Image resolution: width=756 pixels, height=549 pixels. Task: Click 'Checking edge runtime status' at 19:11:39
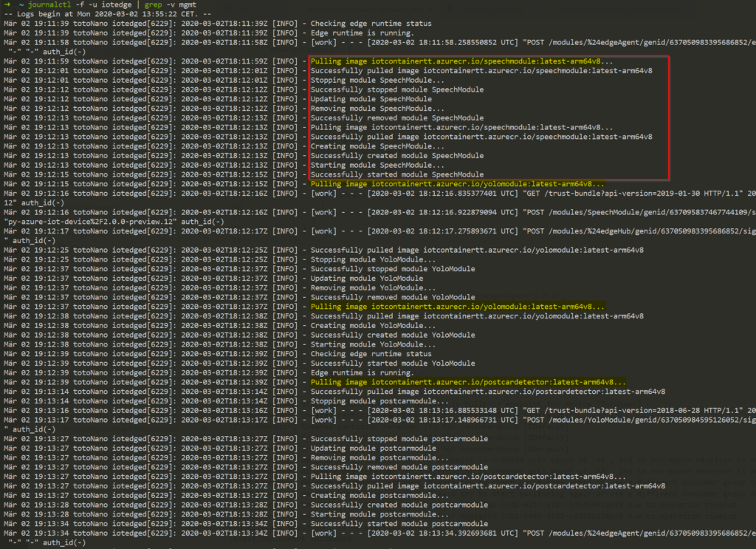(371, 24)
